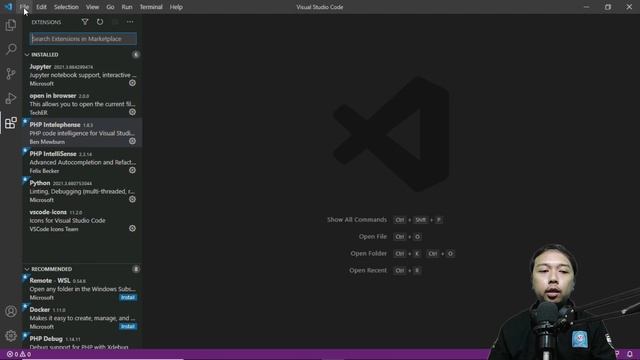The width and height of the screenshot is (640, 360).
Task: Select the PHP Intelephense extension entry
Action: pos(82,133)
